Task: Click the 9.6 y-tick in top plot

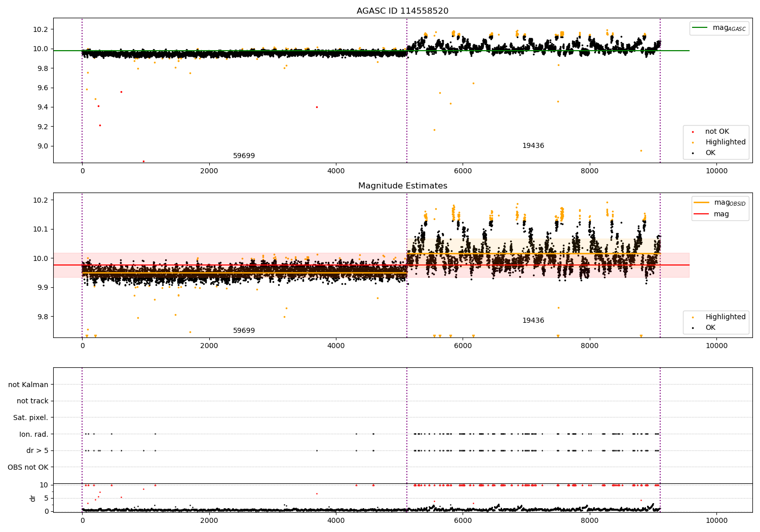Action: tap(43, 88)
